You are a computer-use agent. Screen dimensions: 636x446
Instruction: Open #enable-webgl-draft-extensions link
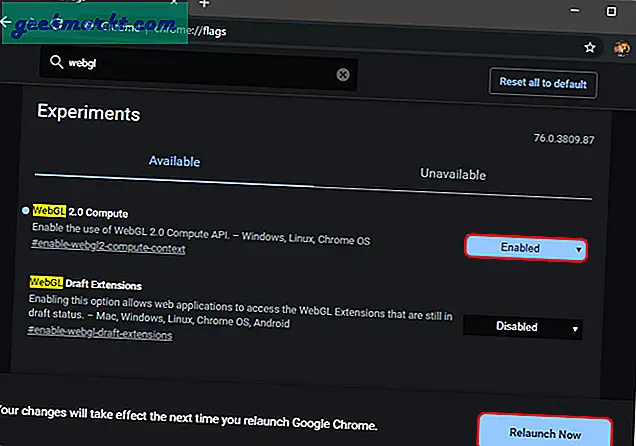(x=100, y=332)
